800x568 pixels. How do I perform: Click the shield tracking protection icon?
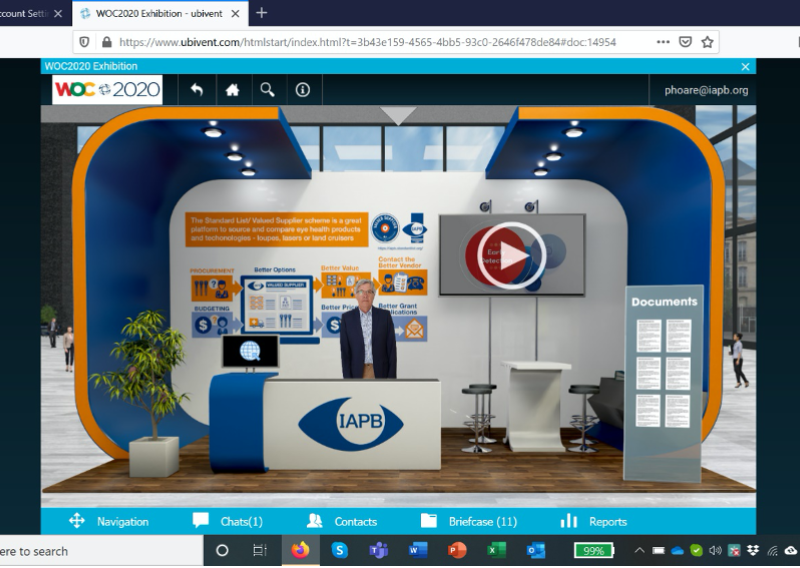pyautogui.click(x=84, y=42)
